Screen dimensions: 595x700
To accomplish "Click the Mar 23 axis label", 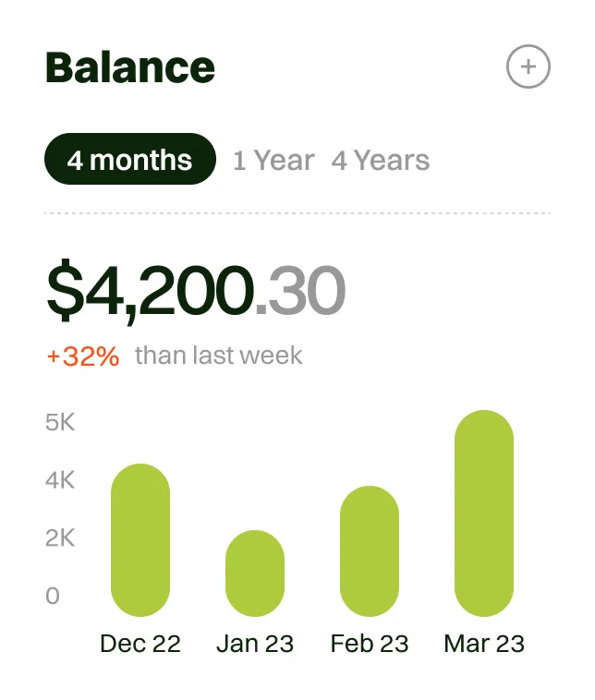I will coord(484,644).
